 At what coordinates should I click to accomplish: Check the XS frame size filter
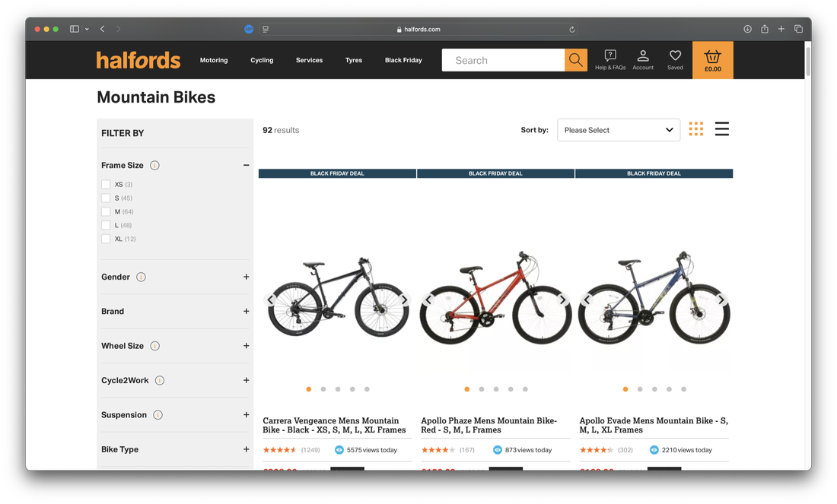(x=106, y=185)
